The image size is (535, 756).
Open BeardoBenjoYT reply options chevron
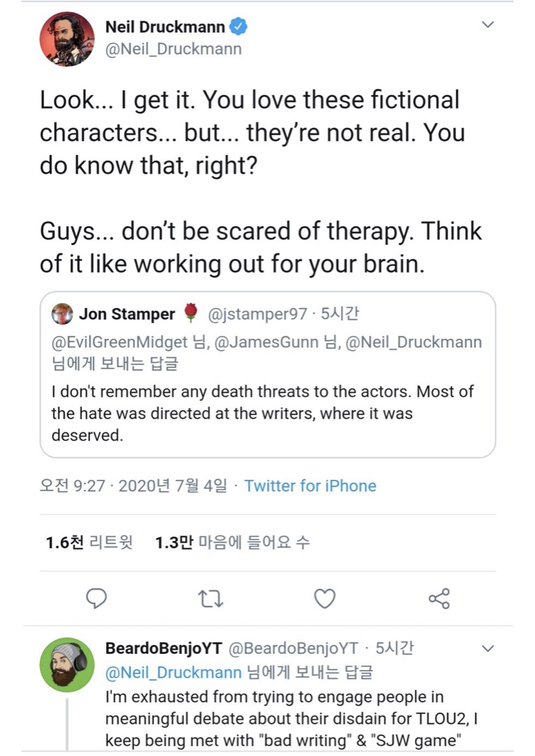tap(488, 649)
